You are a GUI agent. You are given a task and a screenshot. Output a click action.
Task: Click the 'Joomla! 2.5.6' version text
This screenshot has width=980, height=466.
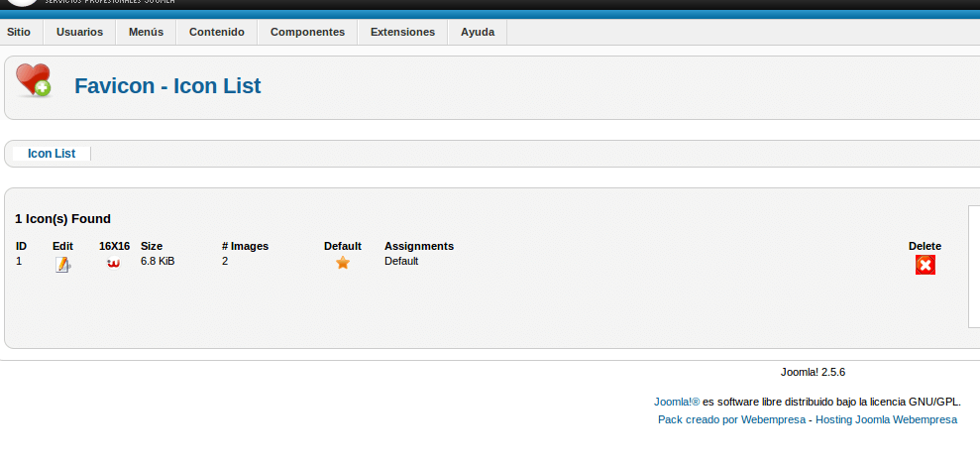[813, 372]
